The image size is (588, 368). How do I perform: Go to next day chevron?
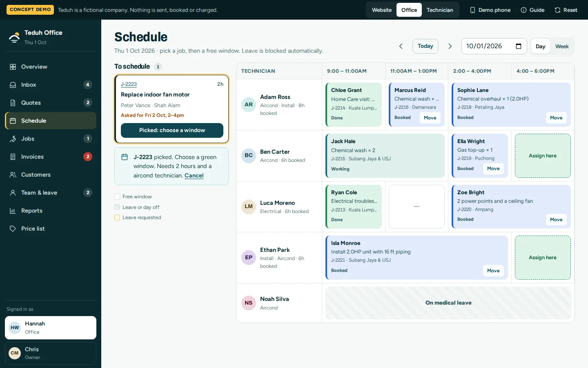(450, 46)
